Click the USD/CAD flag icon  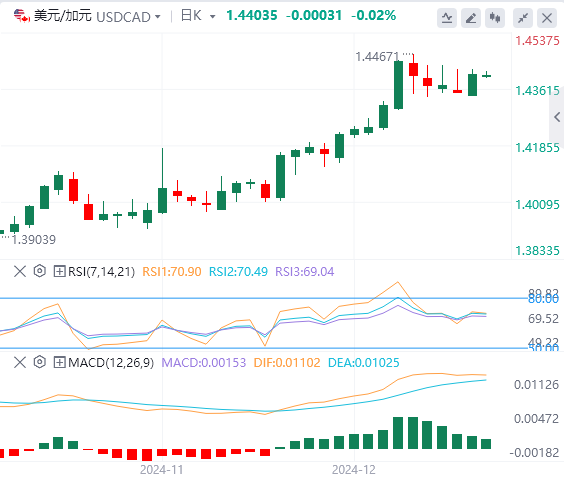[22, 16]
